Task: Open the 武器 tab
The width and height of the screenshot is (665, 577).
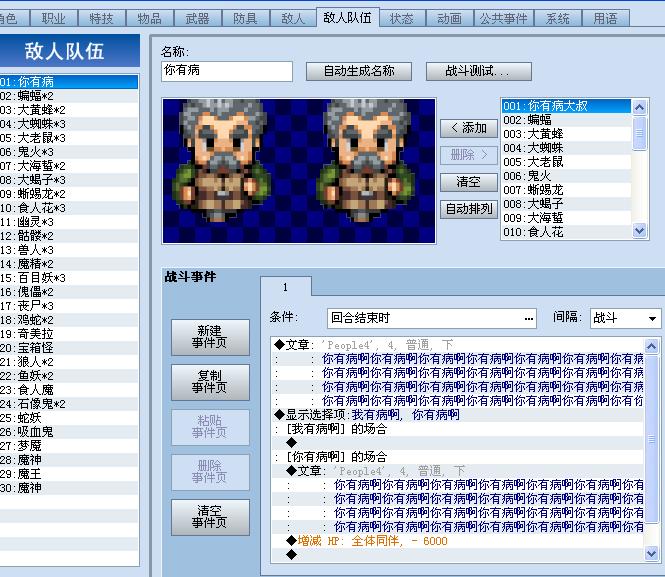Action: tap(198, 19)
